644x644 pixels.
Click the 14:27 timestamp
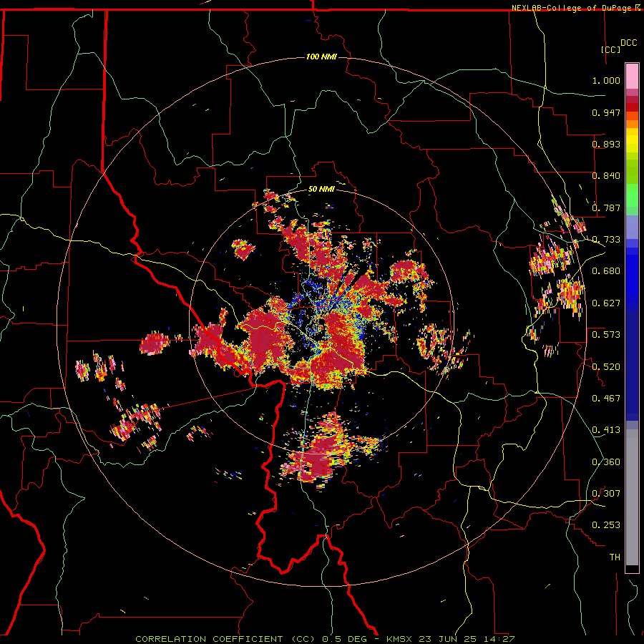[x=499, y=639]
